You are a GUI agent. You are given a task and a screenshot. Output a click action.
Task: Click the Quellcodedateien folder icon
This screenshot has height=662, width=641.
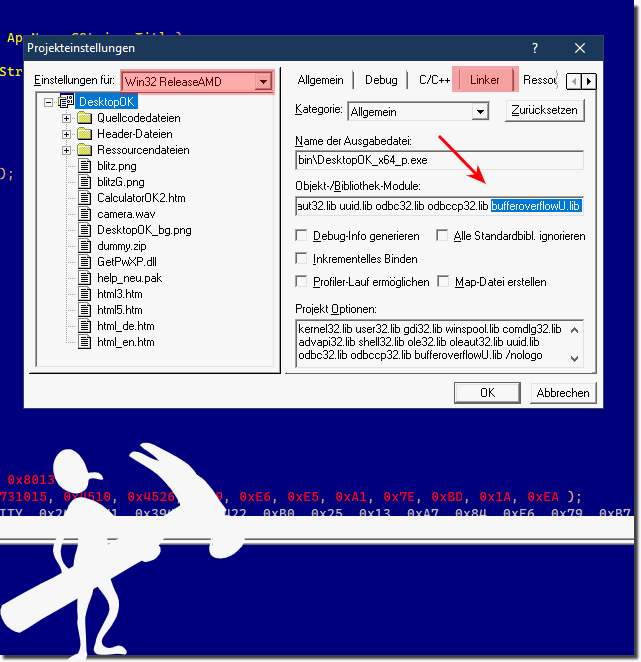(x=84, y=118)
